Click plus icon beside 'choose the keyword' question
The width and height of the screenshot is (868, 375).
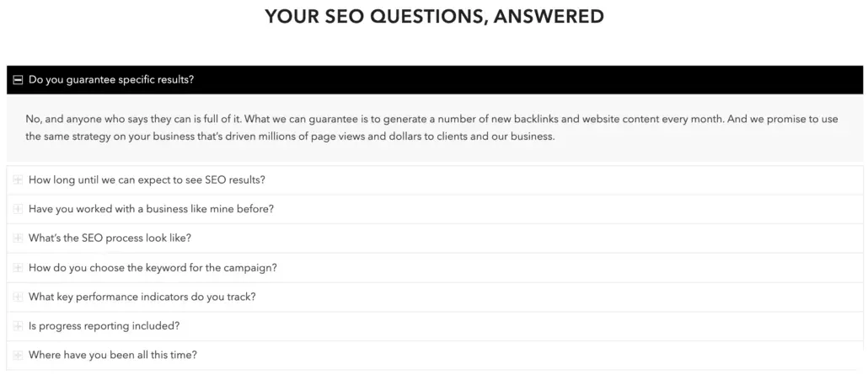pyautogui.click(x=18, y=268)
